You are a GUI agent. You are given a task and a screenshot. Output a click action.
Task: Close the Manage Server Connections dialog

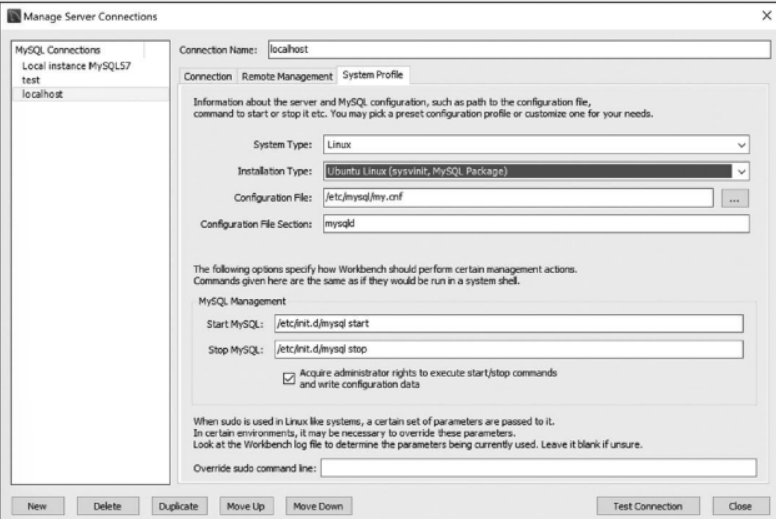click(766, 16)
